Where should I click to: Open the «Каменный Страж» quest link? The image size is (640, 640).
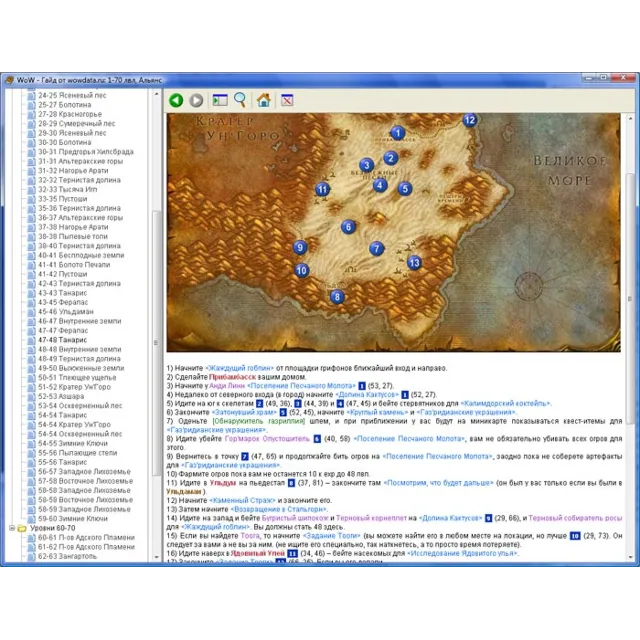coord(242,500)
